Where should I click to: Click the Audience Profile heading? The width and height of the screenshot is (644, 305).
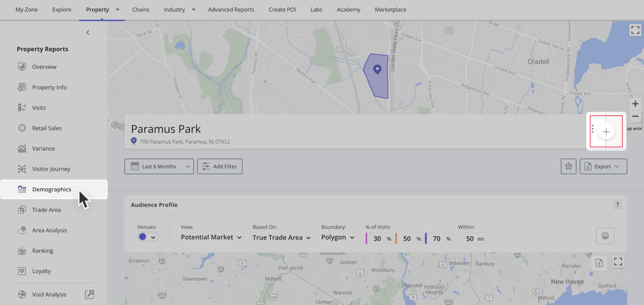154,205
